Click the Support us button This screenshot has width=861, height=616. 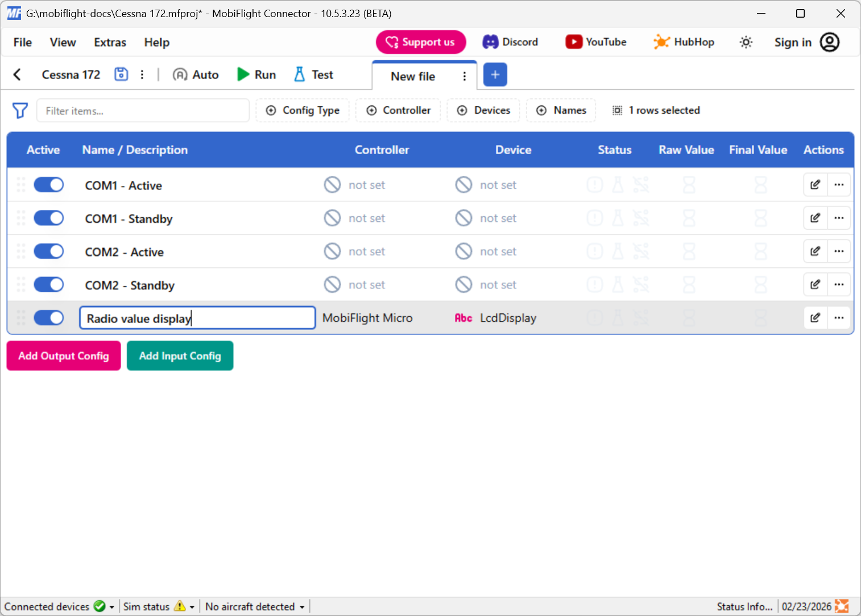[x=421, y=42]
